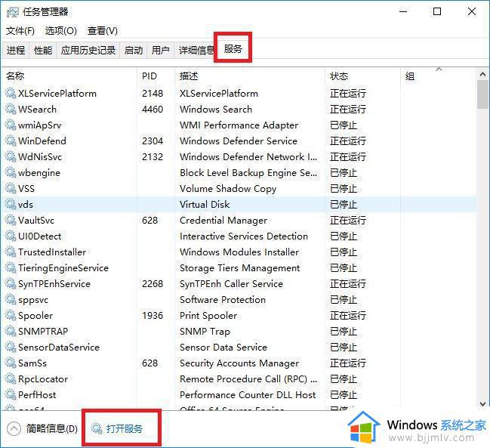Viewport: 490px width, 448px height.
Task: Click the gear icon beside wmiApSrv
Action: point(11,125)
